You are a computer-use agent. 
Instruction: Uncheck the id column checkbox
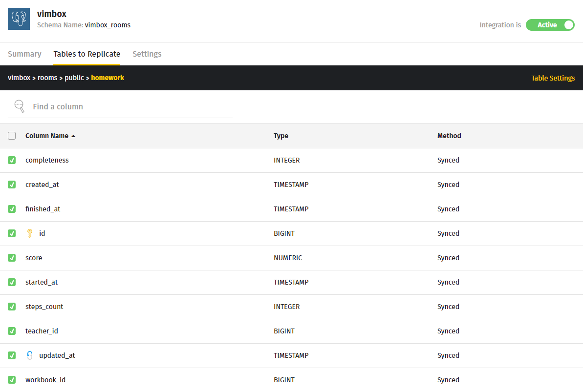[x=12, y=233]
